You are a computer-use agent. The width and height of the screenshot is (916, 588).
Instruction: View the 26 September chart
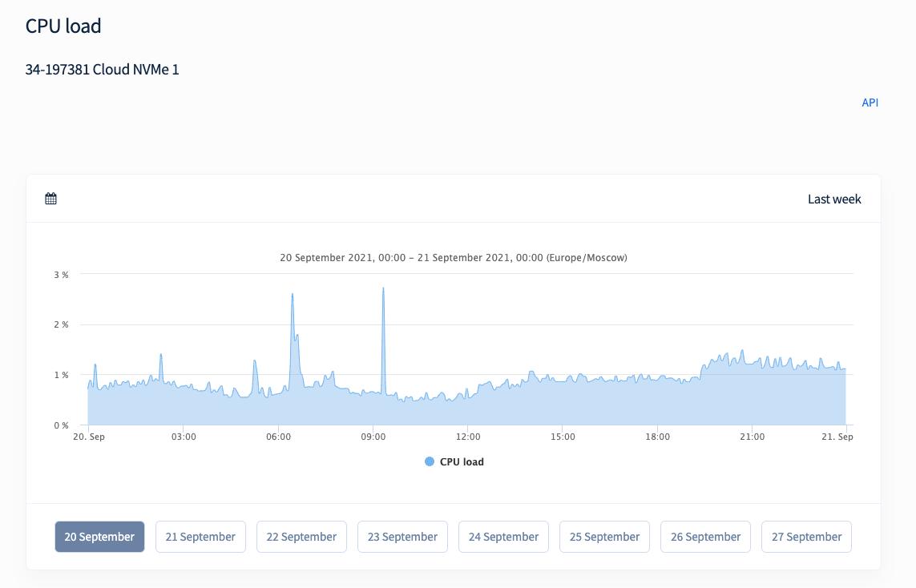[x=706, y=537]
